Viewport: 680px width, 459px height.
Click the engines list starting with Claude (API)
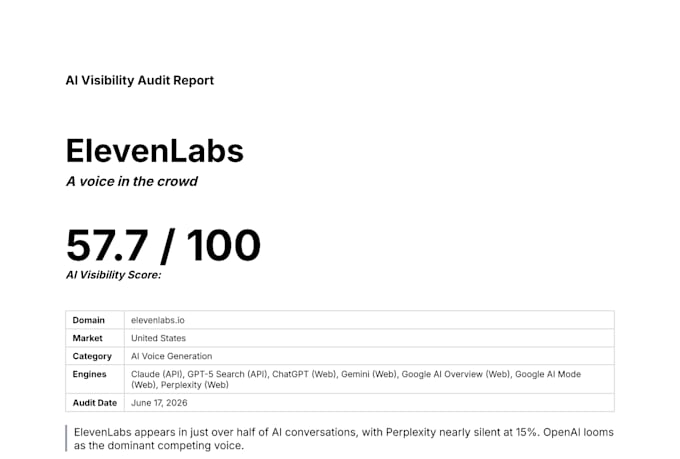coord(356,380)
